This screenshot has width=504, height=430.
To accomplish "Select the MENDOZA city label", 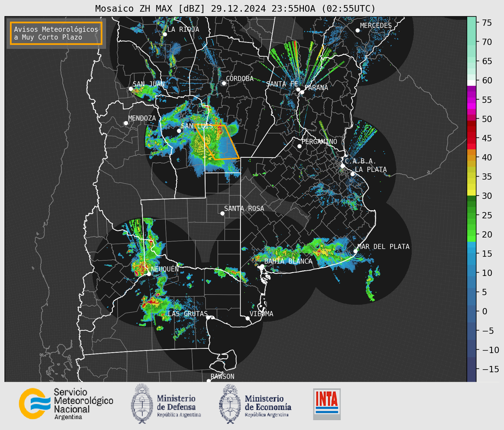I will click(142, 118).
